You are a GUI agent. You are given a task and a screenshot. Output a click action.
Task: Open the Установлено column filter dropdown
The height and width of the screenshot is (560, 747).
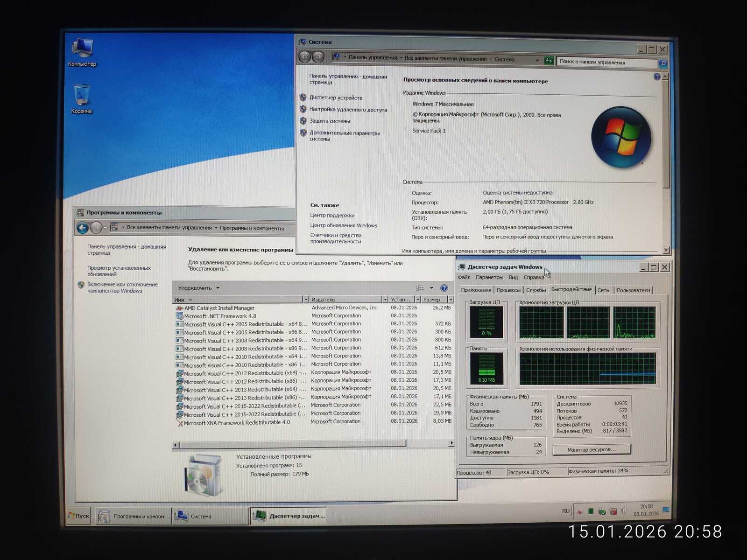pyautogui.click(x=418, y=300)
